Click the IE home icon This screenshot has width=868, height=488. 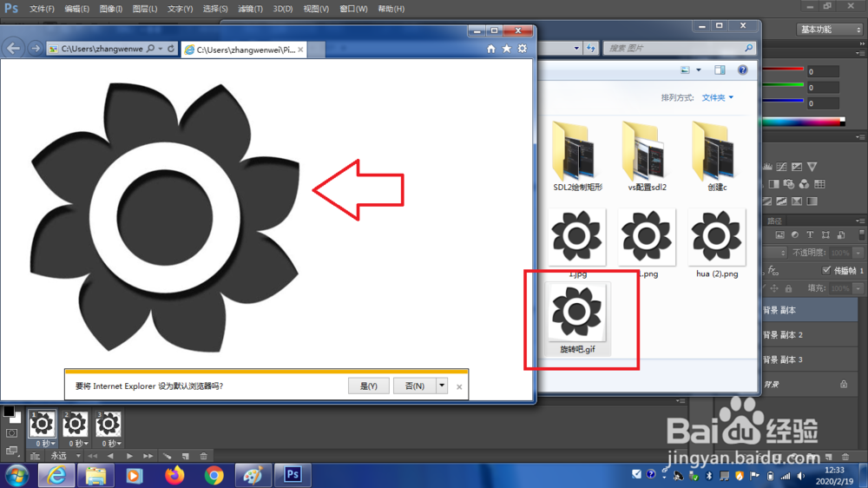[491, 49]
